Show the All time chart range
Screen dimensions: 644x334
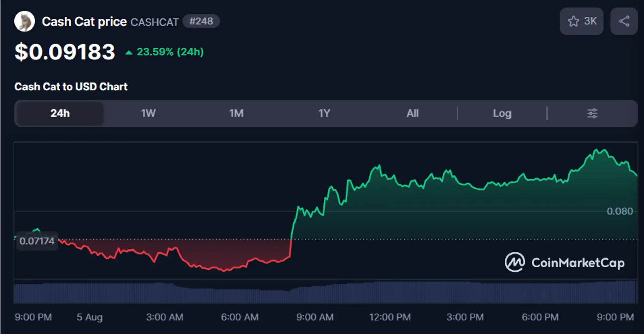(x=413, y=113)
